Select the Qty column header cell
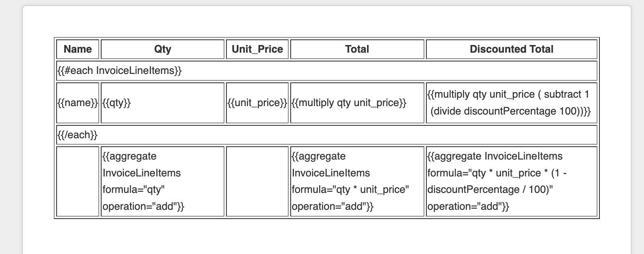 tap(163, 49)
